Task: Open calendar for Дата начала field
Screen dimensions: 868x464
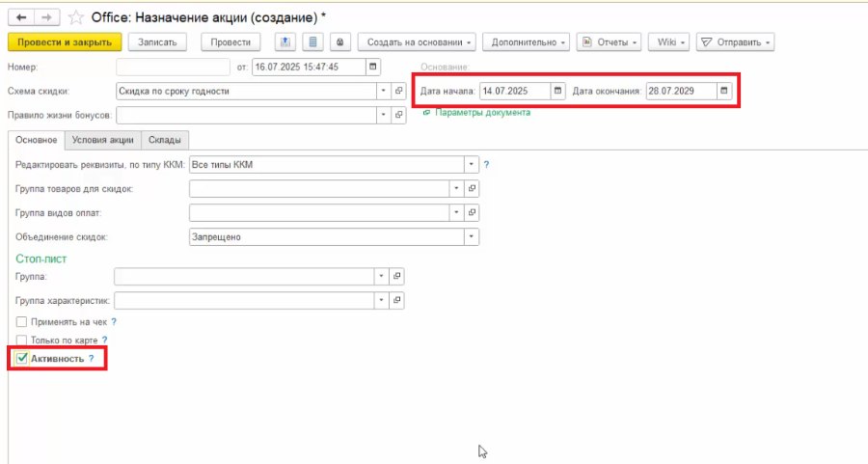Action: (x=558, y=91)
